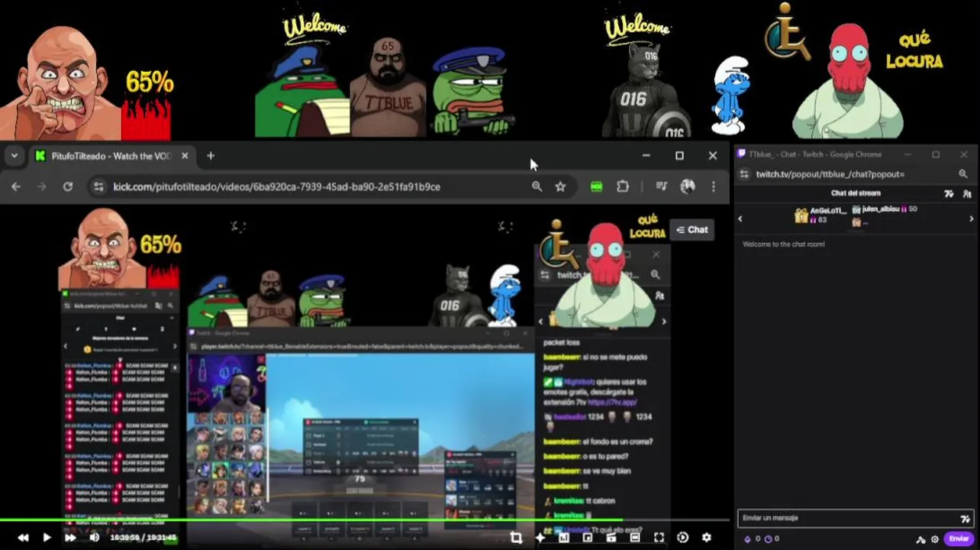Click the crop clip icon in player

[x=516, y=538]
